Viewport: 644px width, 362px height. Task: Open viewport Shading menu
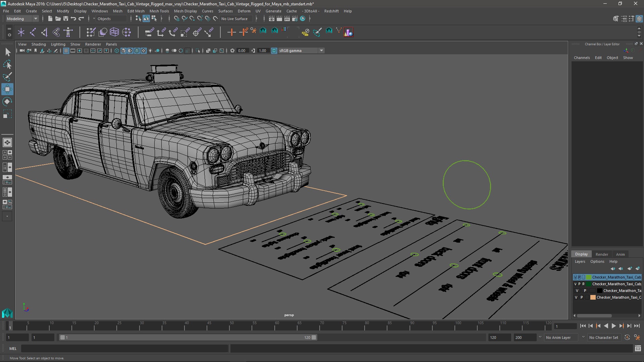39,44
